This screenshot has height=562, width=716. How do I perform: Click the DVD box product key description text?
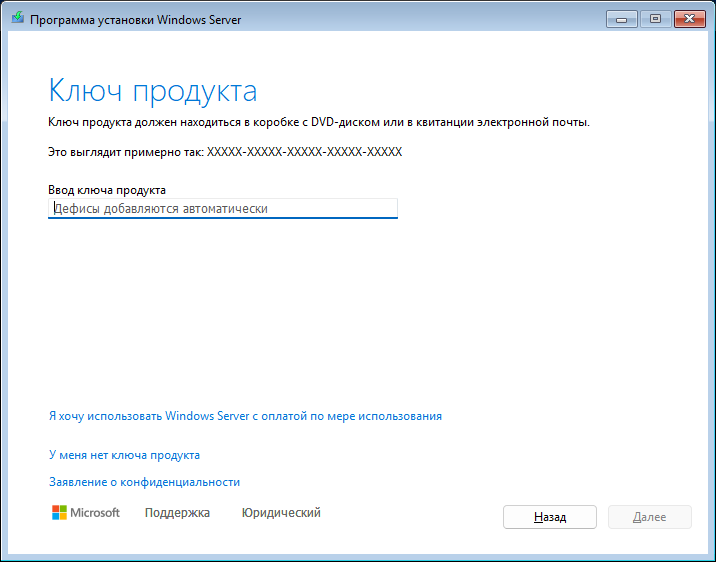click(319, 122)
